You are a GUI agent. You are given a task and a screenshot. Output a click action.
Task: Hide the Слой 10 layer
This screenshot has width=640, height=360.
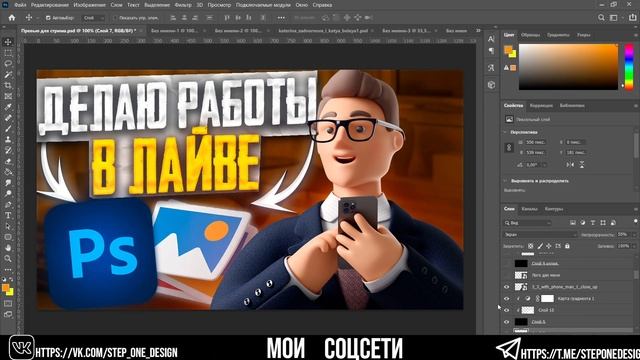click(x=507, y=310)
